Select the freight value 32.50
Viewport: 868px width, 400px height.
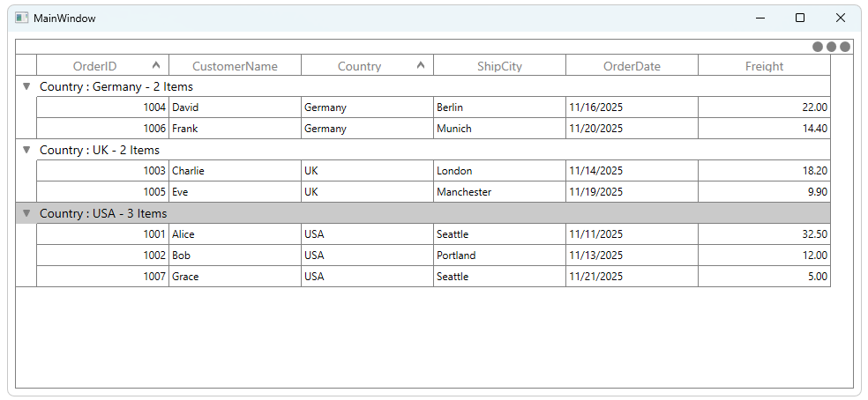click(765, 234)
